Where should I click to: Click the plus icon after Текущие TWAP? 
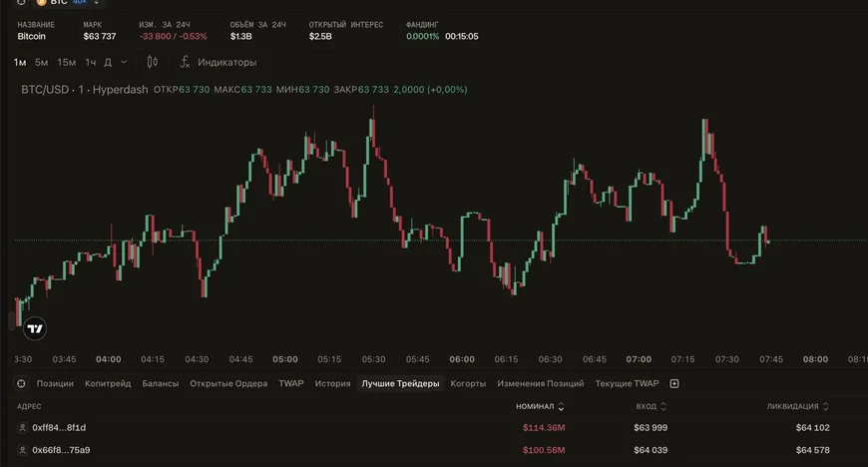pyautogui.click(x=674, y=383)
